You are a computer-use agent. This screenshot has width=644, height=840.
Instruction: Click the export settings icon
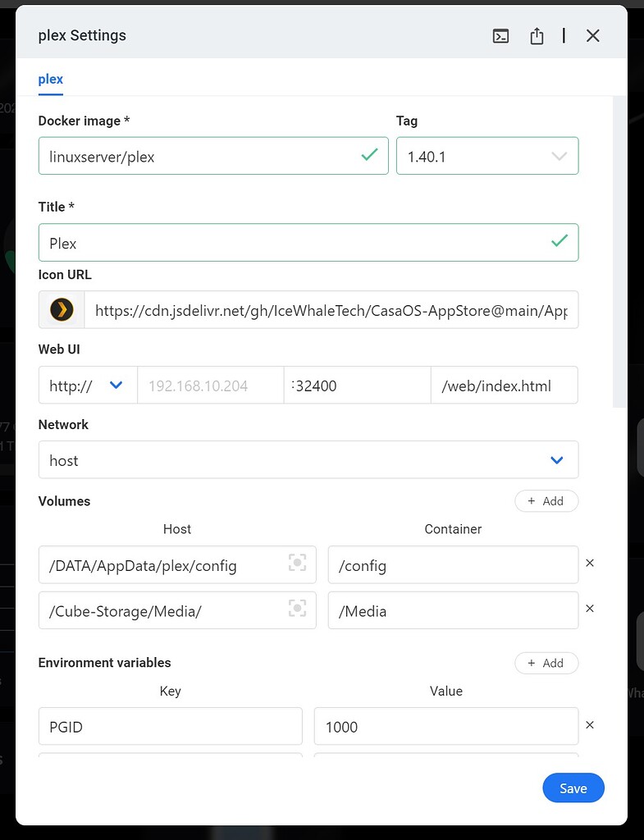click(x=537, y=36)
